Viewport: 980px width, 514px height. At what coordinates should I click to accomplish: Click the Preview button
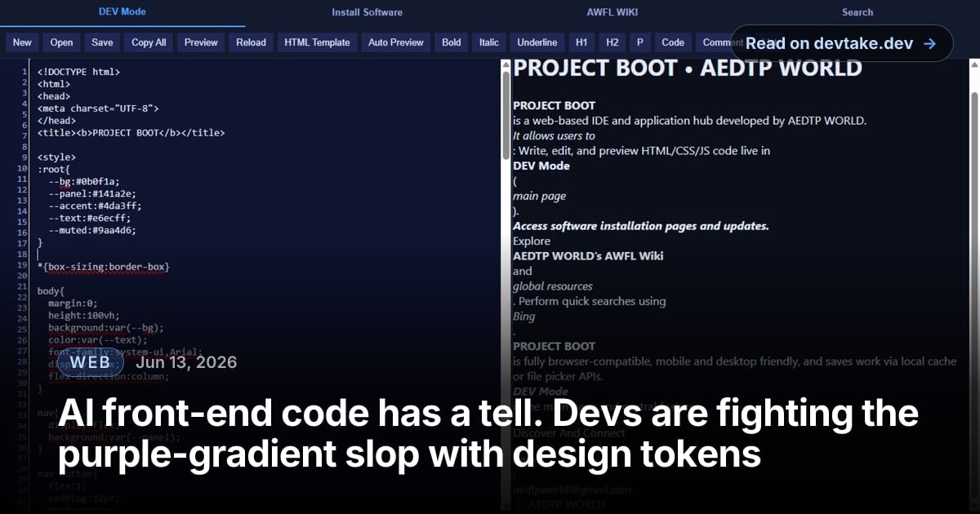[x=201, y=42]
